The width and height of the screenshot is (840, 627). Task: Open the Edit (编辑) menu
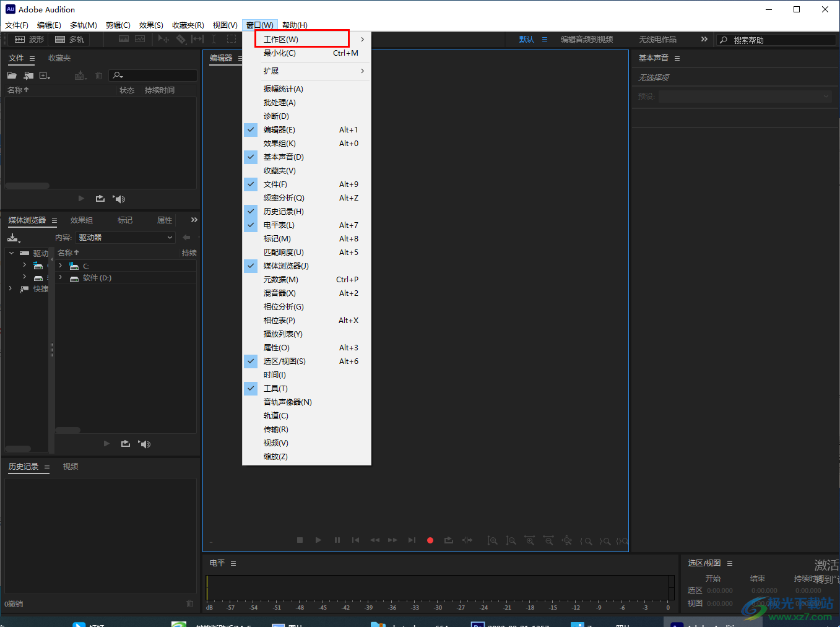[x=49, y=25]
